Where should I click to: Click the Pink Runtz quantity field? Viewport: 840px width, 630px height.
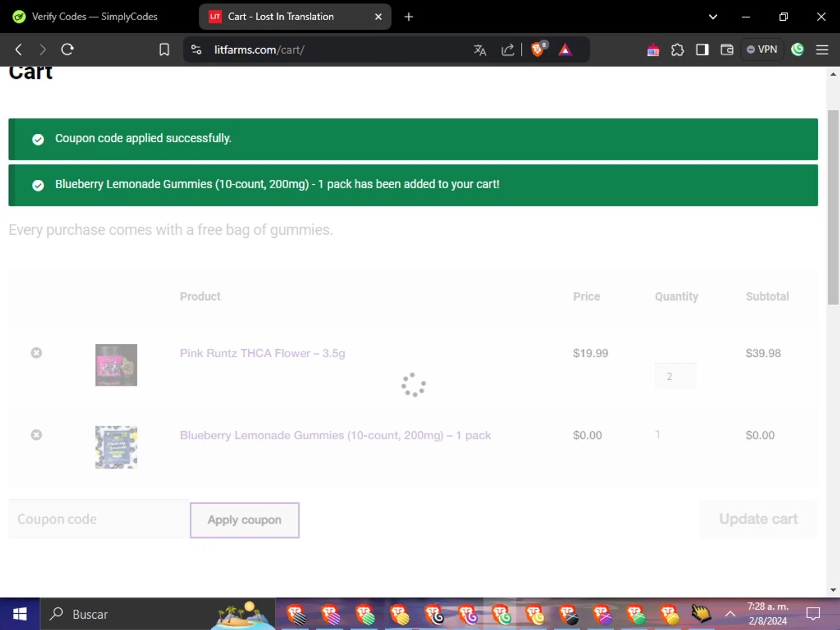click(675, 376)
